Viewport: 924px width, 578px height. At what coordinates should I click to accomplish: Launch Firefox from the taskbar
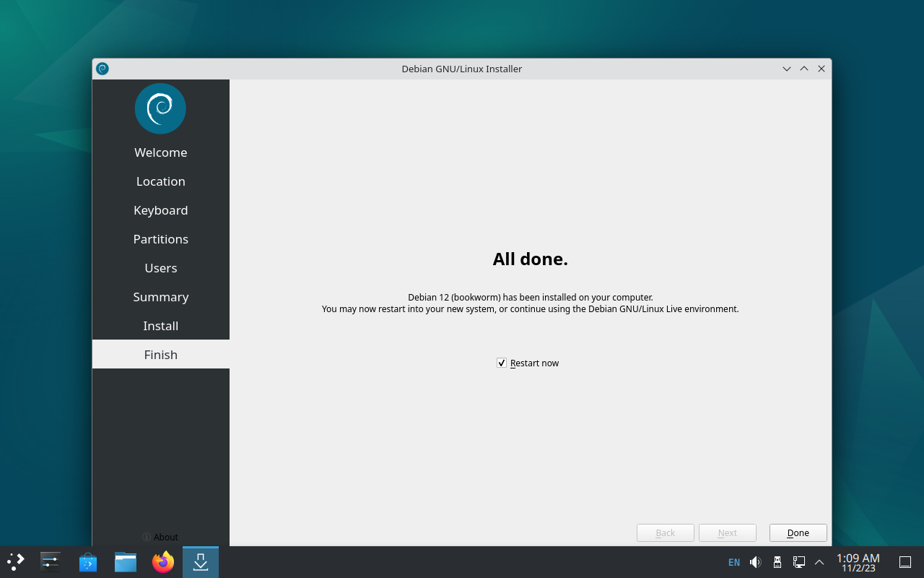coord(163,561)
